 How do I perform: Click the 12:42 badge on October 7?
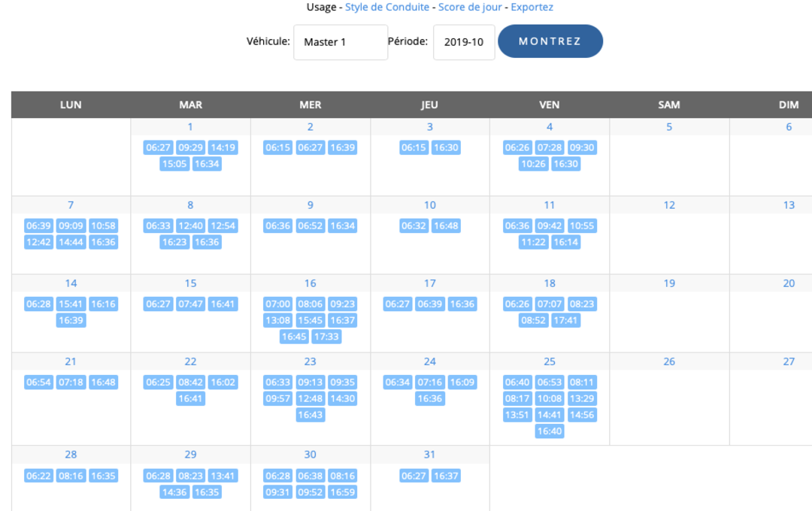coord(38,242)
